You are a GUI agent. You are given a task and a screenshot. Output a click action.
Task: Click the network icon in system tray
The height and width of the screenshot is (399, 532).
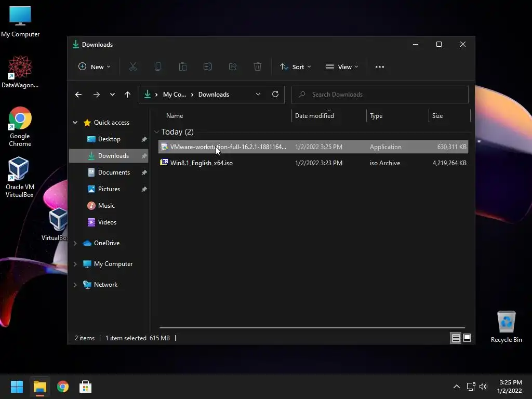coord(471,387)
